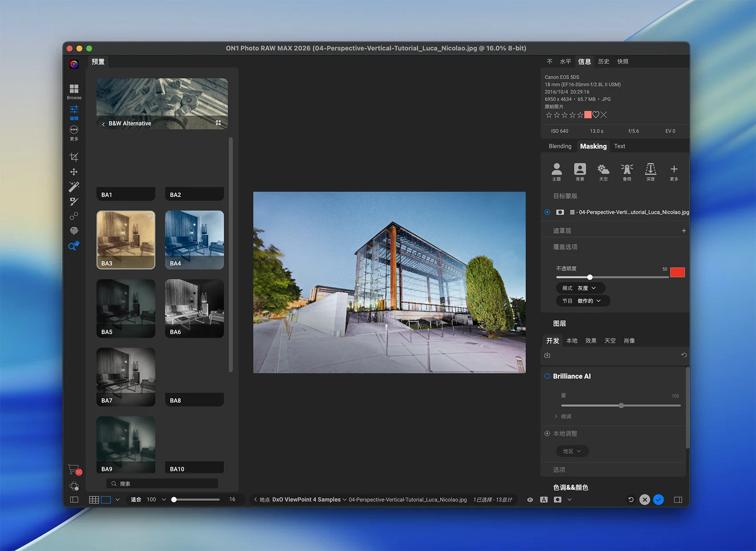Go back from B&W Alternative category
The image size is (756, 551).
[x=104, y=124]
